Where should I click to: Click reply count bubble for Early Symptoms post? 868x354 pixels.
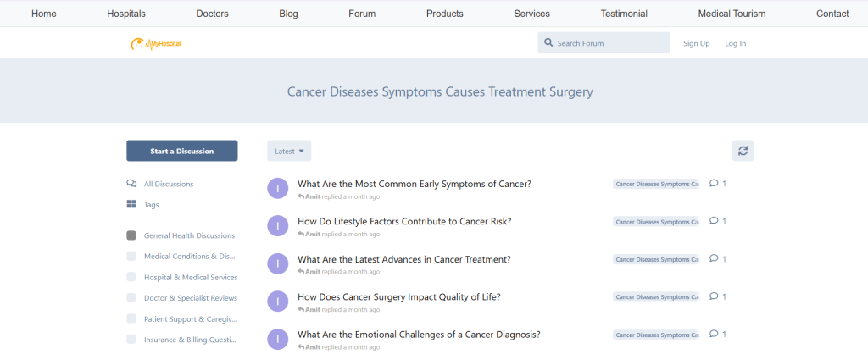click(717, 184)
